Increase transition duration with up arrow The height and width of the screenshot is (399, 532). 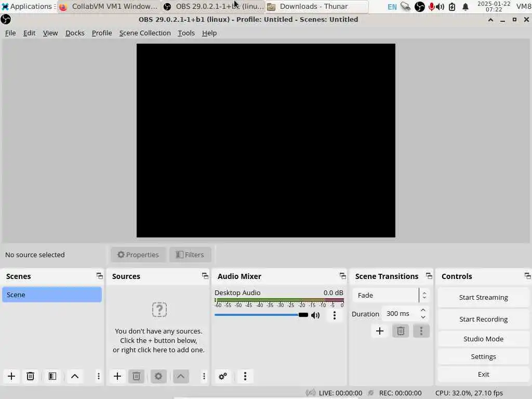[x=423, y=310]
